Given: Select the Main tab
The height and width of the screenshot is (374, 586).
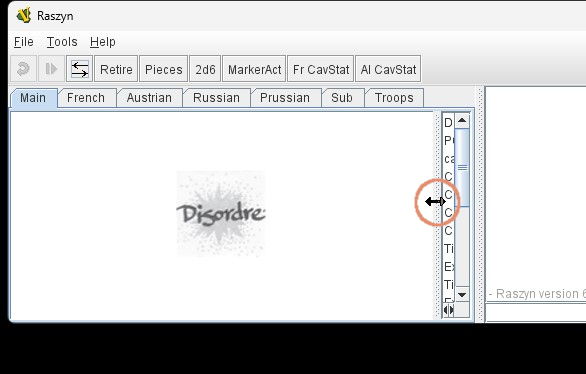Looking at the screenshot, I should tap(33, 98).
